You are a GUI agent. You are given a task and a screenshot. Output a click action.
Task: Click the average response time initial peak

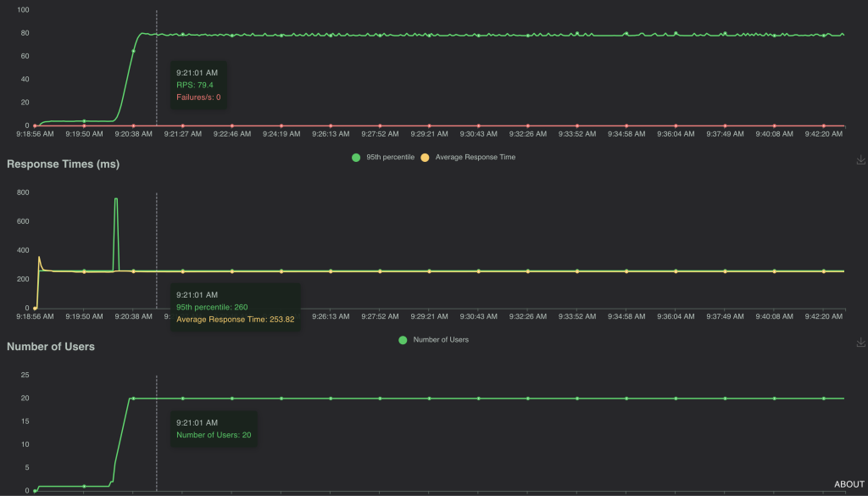(x=39, y=258)
